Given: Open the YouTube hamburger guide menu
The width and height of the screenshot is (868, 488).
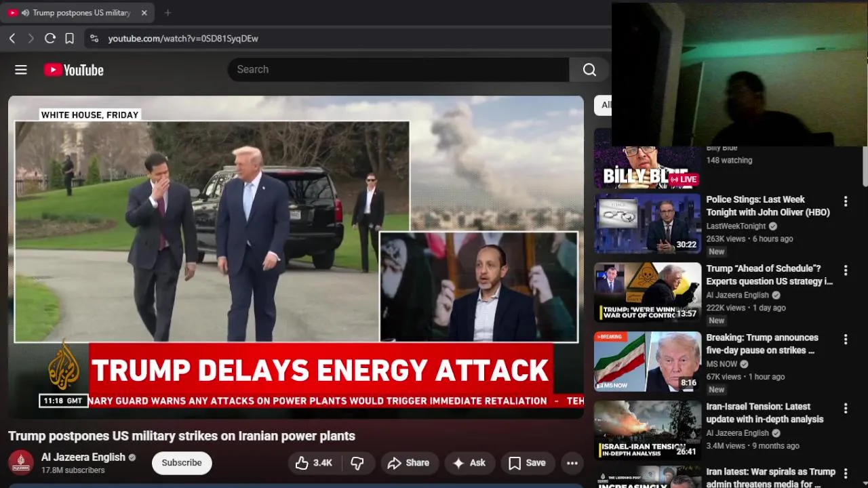Looking at the screenshot, I should (x=21, y=70).
